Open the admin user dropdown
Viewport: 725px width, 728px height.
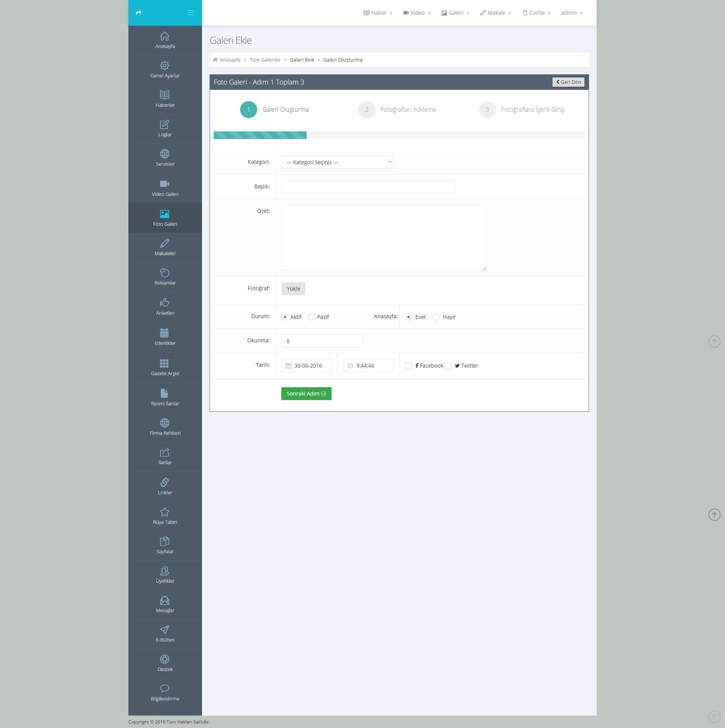pos(572,13)
